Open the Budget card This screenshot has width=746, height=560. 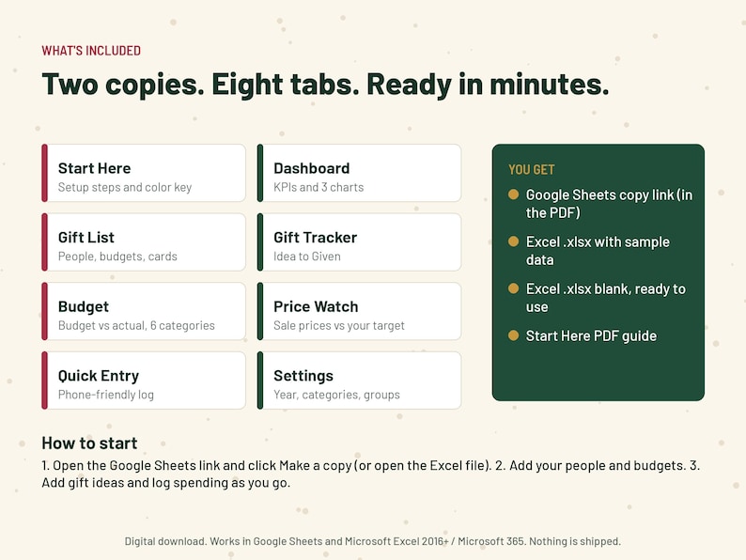[144, 311]
